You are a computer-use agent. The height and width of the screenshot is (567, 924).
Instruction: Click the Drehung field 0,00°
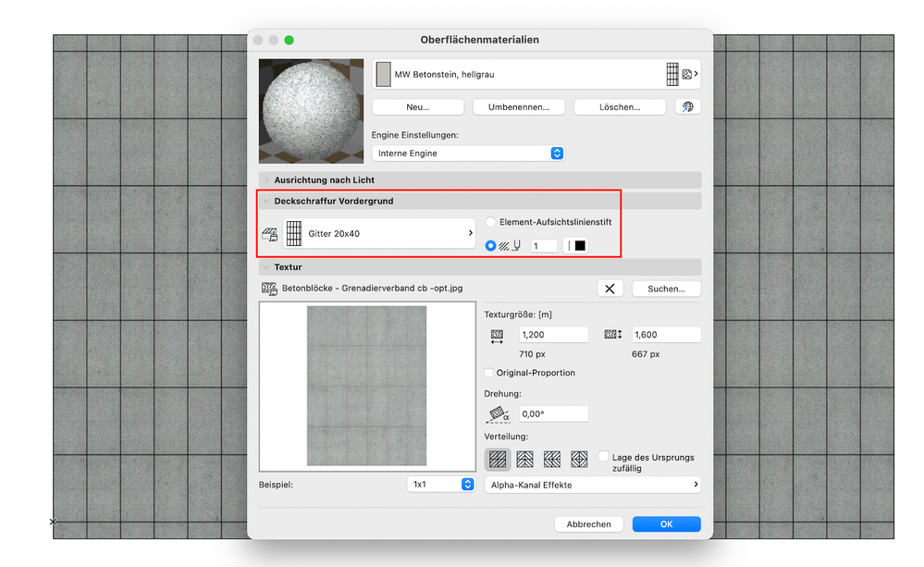[x=553, y=413]
